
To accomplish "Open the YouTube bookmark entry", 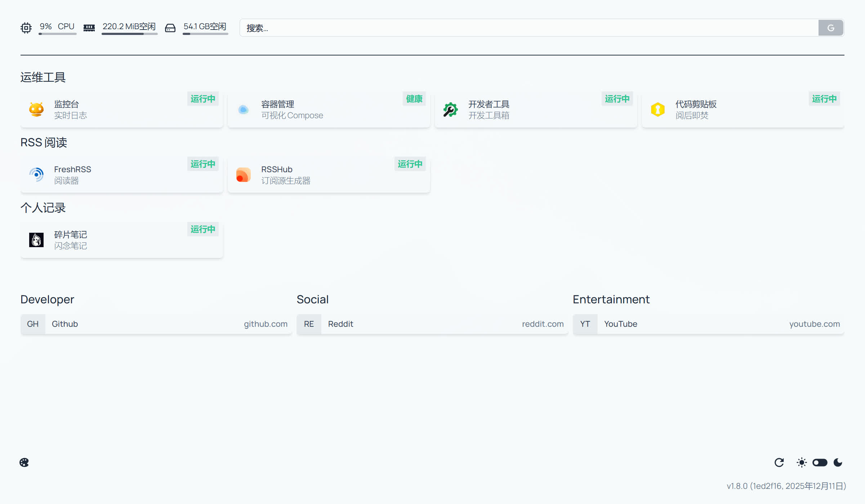I will [708, 324].
